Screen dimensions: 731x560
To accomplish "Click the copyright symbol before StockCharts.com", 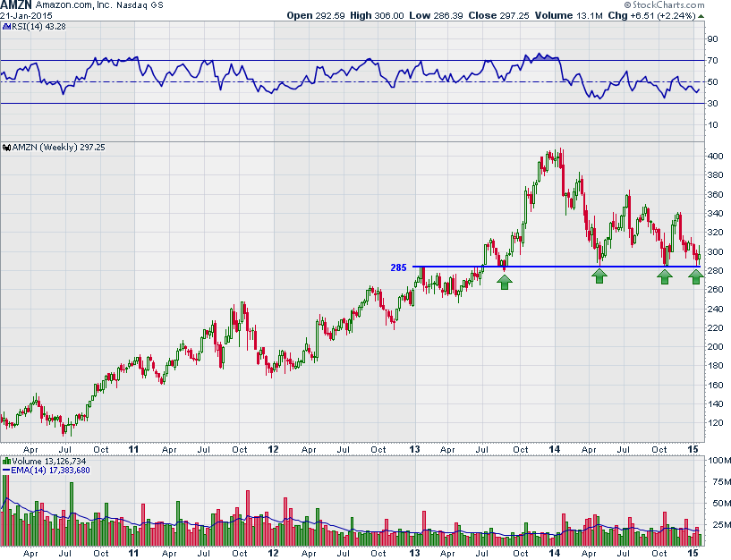I will (x=627, y=5).
